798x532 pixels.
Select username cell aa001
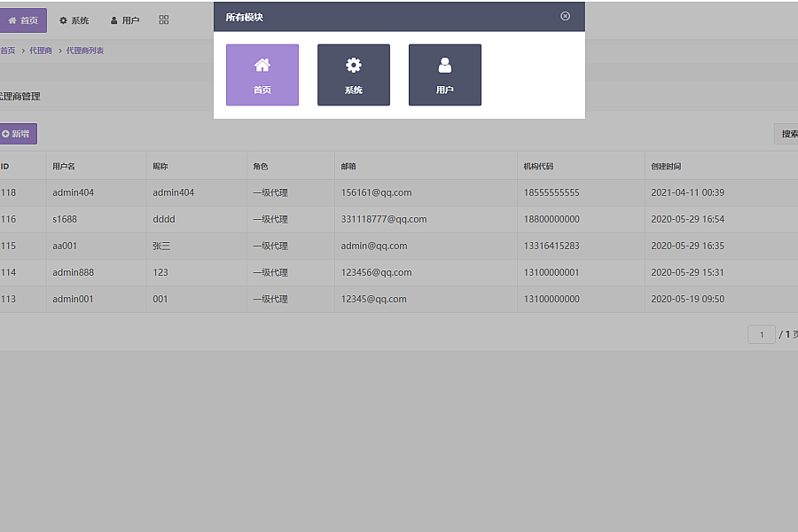[x=65, y=246]
